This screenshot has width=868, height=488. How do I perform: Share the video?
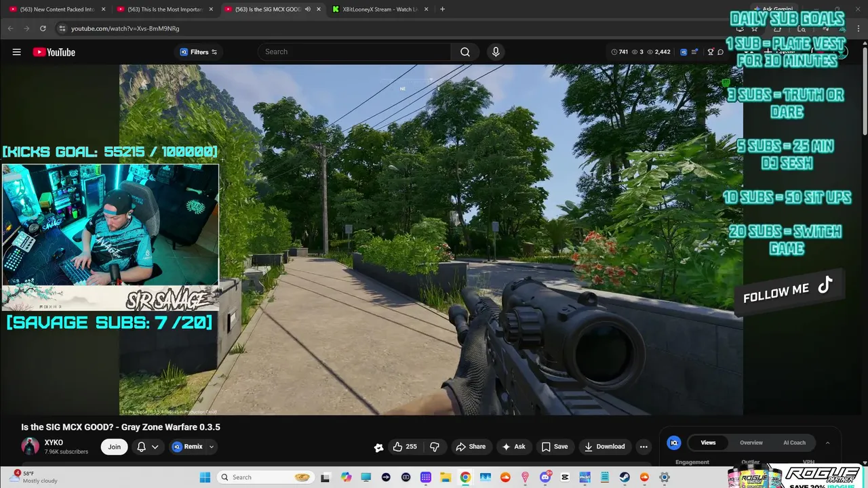(x=471, y=447)
